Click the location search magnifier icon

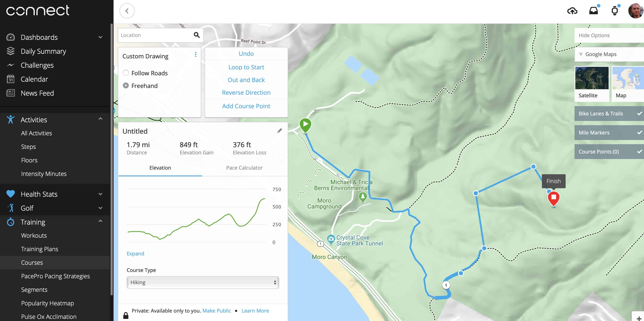point(197,35)
